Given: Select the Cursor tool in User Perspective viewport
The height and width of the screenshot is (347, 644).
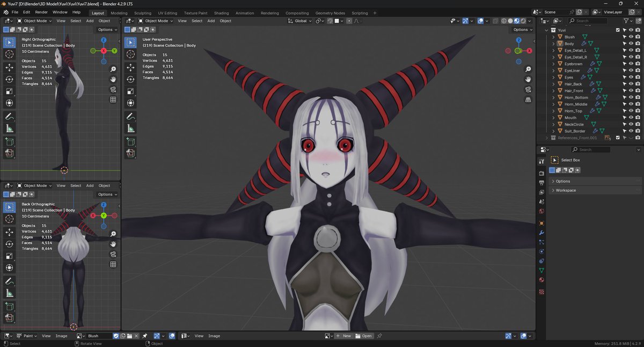Looking at the screenshot, I should [130, 54].
